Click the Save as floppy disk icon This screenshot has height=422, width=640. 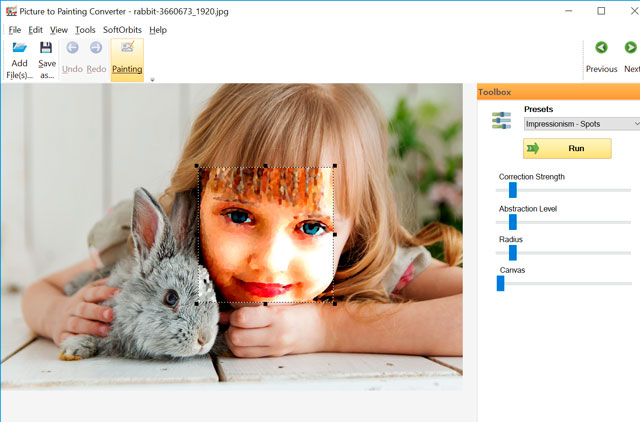click(x=46, y=48)
